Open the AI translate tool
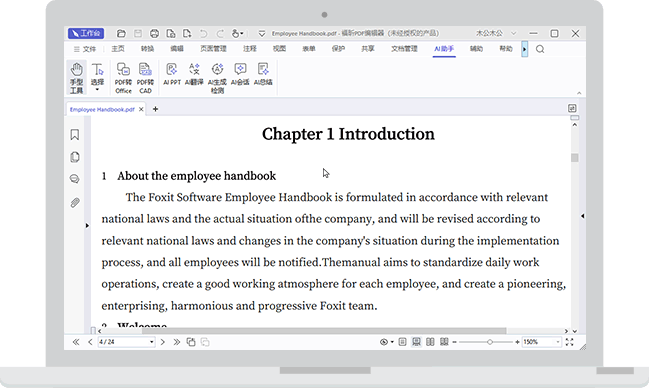This screenshot has height=388, width=649. tap(194, 75)
